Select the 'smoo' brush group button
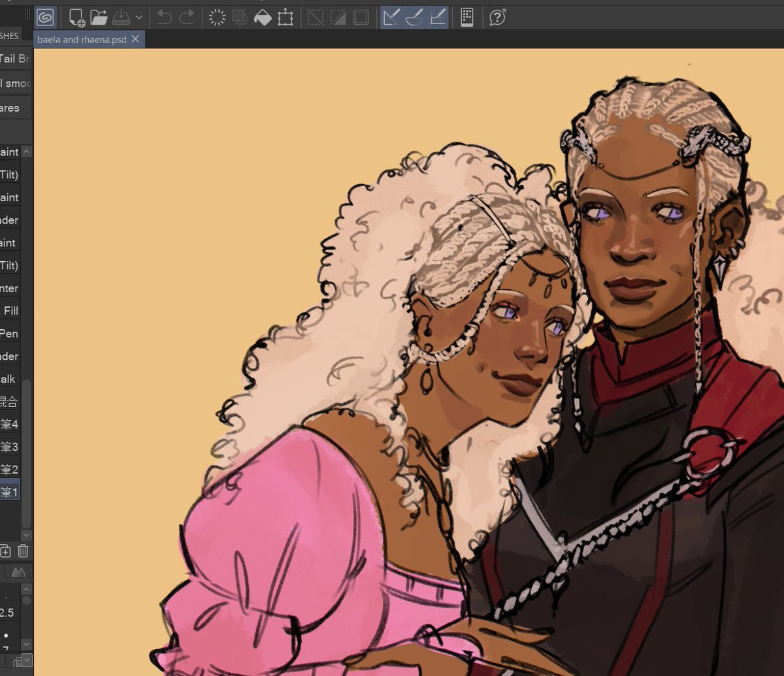 click(x=15, y=84)
